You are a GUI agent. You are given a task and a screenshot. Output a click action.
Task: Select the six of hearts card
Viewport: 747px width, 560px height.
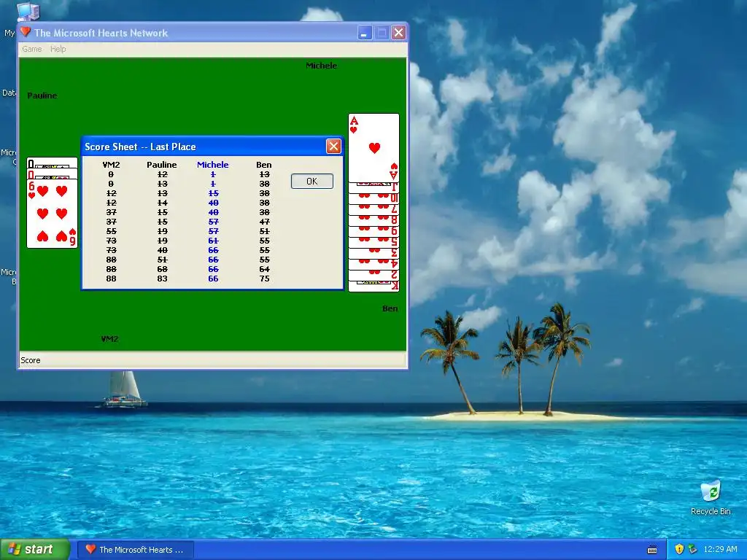pos(52,213)
